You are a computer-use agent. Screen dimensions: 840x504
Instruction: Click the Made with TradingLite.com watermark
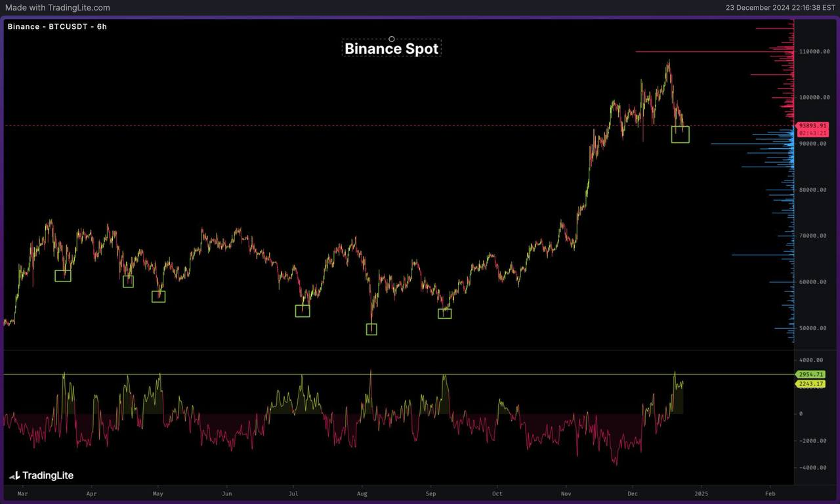point(57,7)
